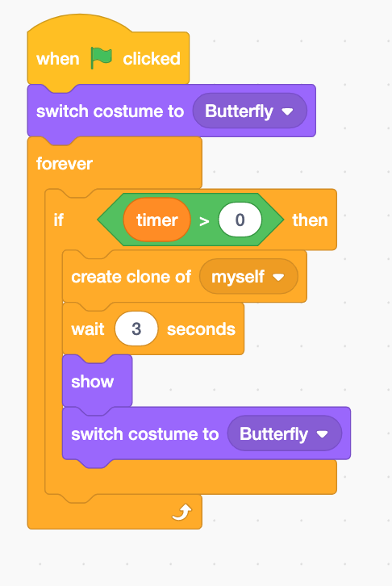
Task: Select the 0 input in the comparison
Action: point(240,220)
